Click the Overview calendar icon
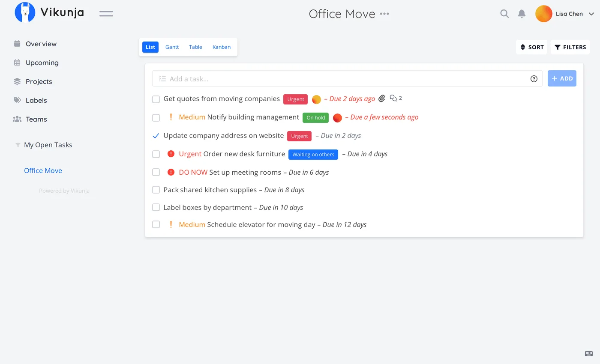 17,44
